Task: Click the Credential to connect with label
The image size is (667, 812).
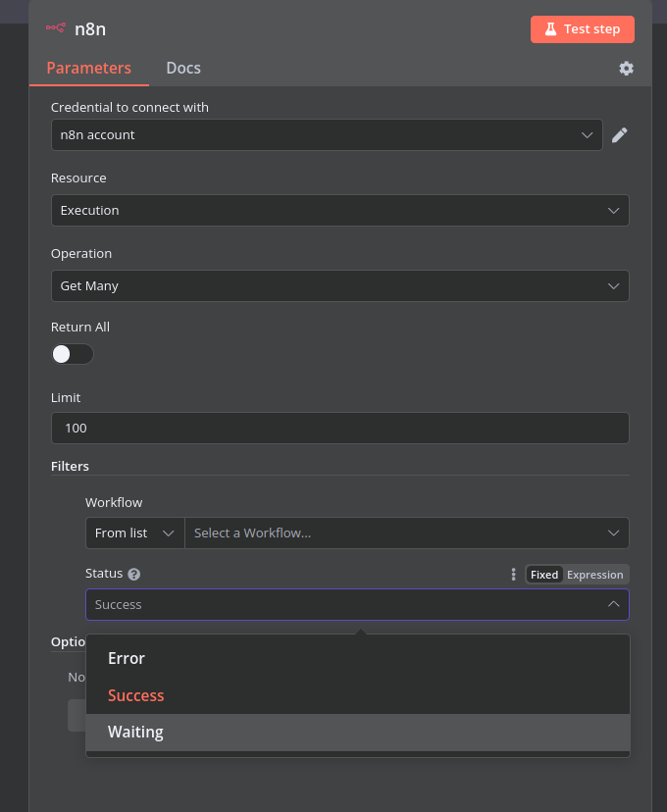Action: point(129,107)
